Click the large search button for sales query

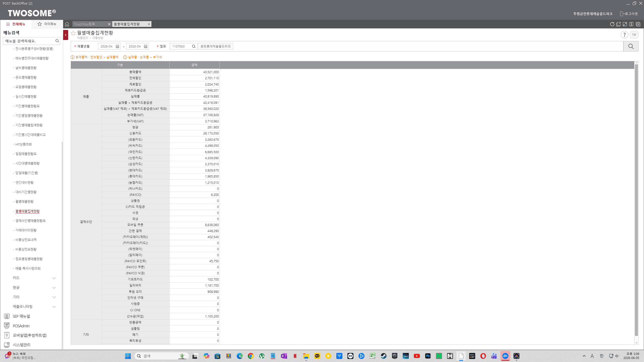(x=631, y=46)
